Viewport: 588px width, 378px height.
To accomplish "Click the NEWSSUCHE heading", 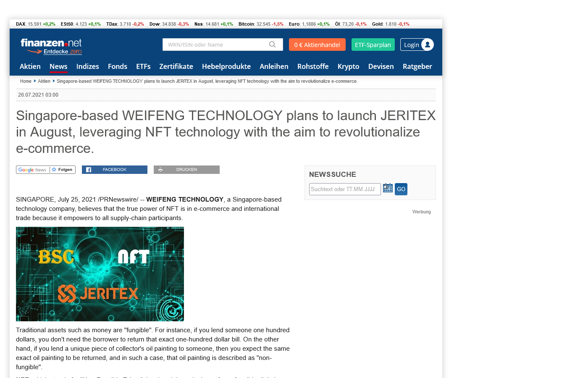I will (333, 174).
